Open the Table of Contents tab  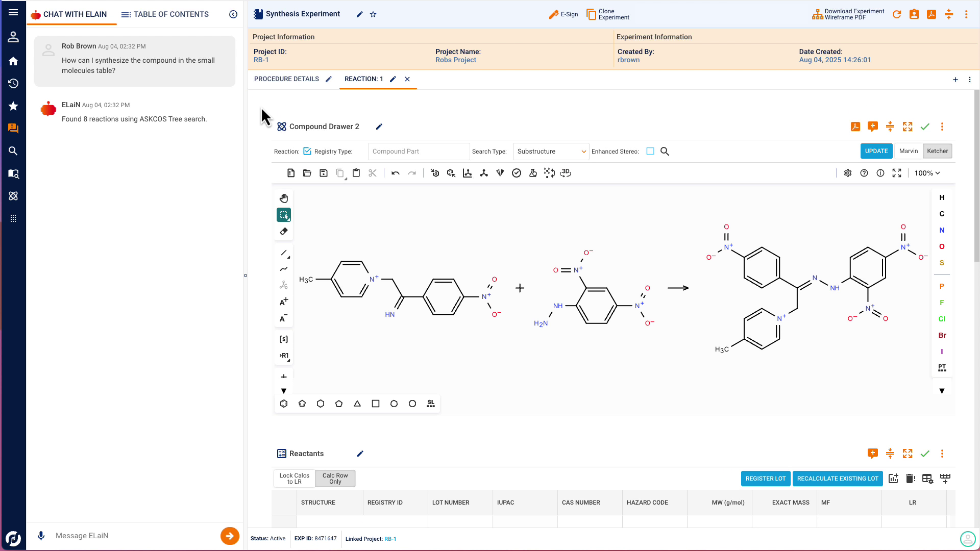[165, 14]
